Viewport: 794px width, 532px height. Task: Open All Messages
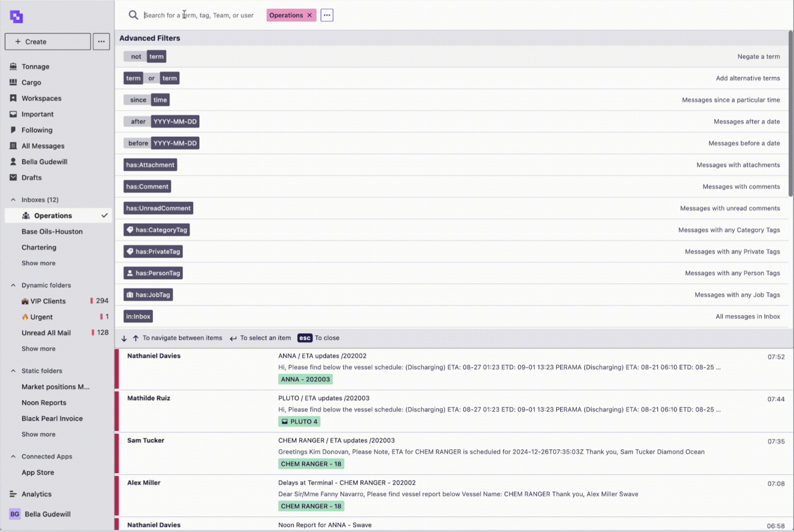(43, 146)
